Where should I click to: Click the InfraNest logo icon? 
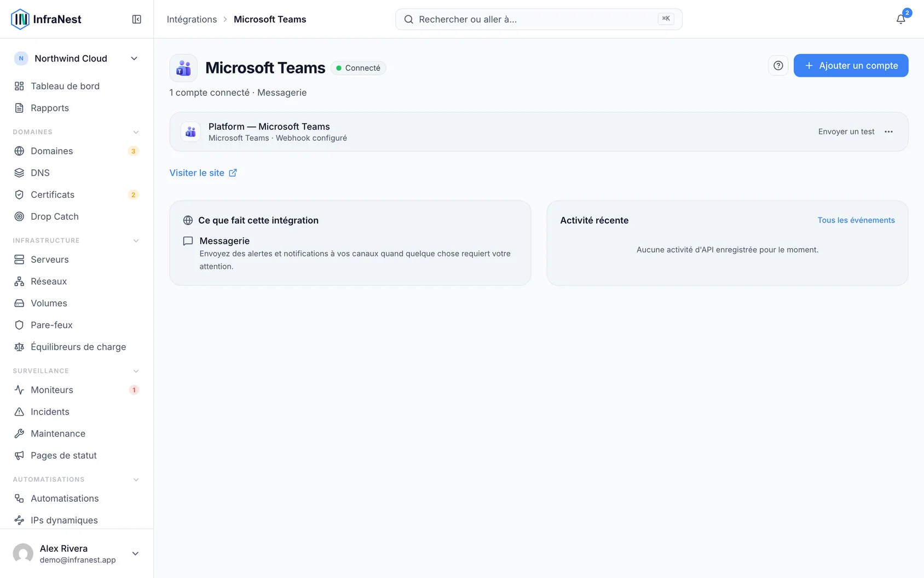(x=20, y=19)
